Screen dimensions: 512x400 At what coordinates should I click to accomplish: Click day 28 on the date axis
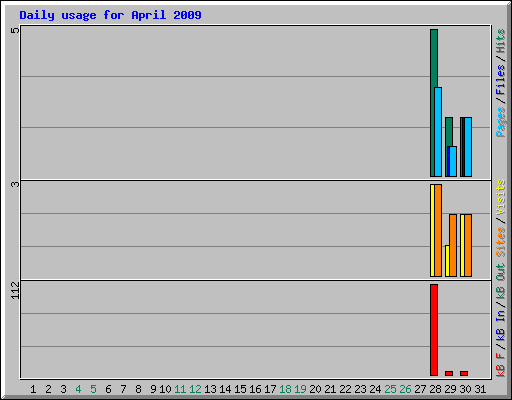[435, 389]
